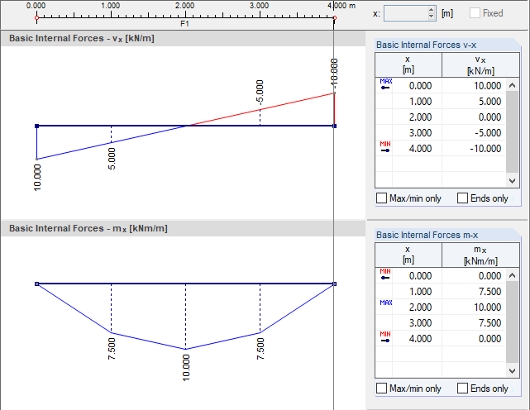Click vx diagram left end node
530x410 pixels.
37,126
